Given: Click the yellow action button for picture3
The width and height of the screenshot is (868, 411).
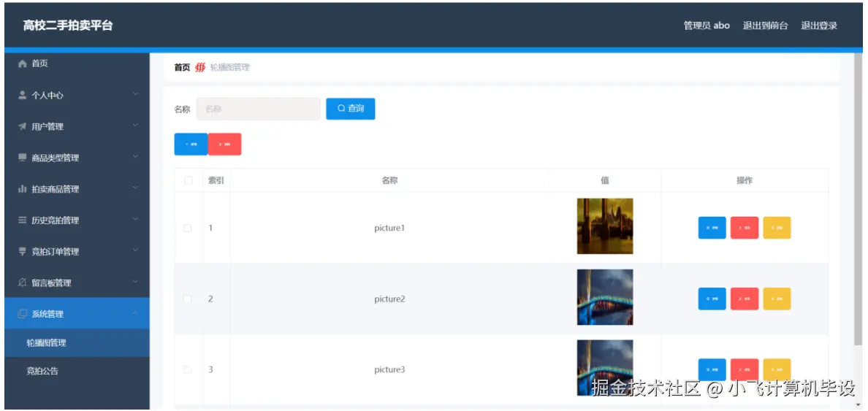Looking at the screenshot, I should click(x=777, y=369).
